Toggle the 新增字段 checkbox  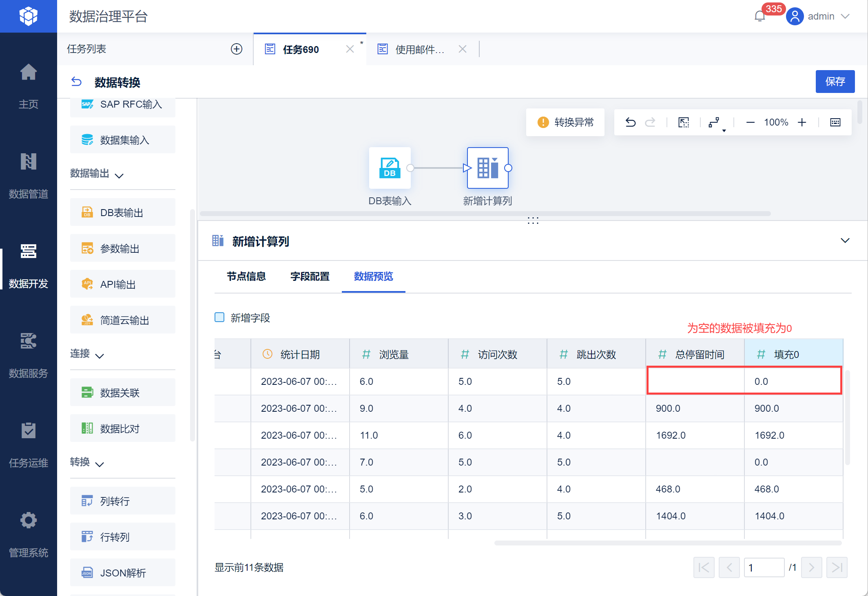click(x=219, y=318)
